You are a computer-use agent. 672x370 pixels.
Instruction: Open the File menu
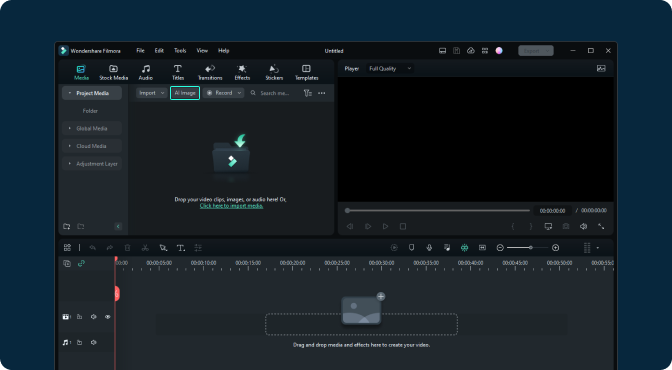point(141,51)
